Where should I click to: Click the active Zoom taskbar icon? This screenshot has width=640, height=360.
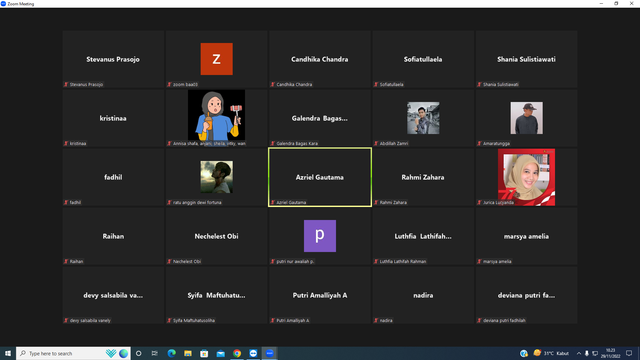click(269, 353)
